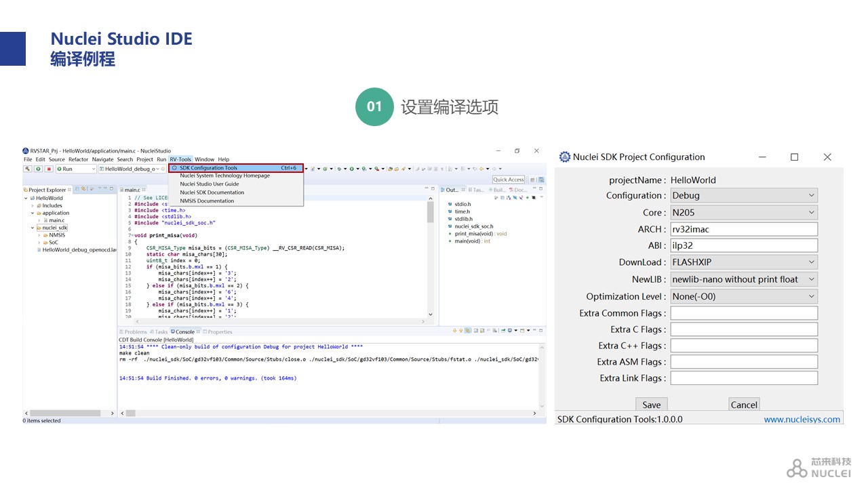Click the Extra C Flags input field
The width and height of the screenshot is (868, 488).
point(744,329)
